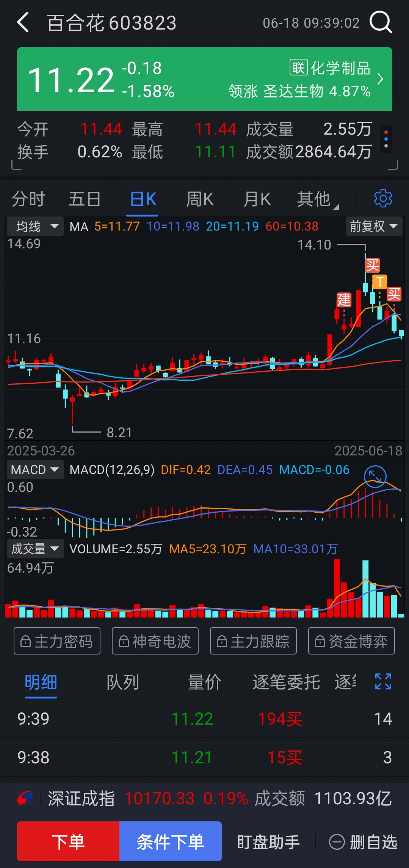Open the 均线 indicator dropdown
Viewport: 409px width, 868px height.
coord(35,226)
